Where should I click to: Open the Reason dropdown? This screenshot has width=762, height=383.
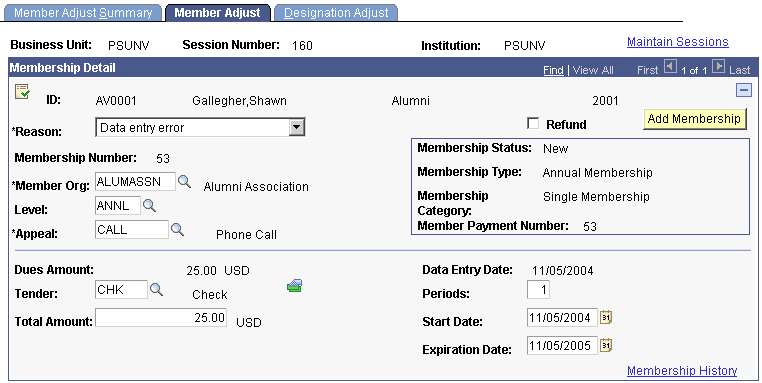pos(200,128)
